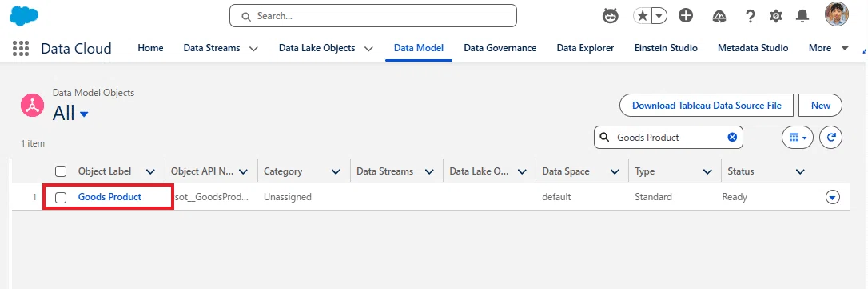Refresh the list view
Image resolution: width=868 pixels, height=289 pixels.
point(831,138)
